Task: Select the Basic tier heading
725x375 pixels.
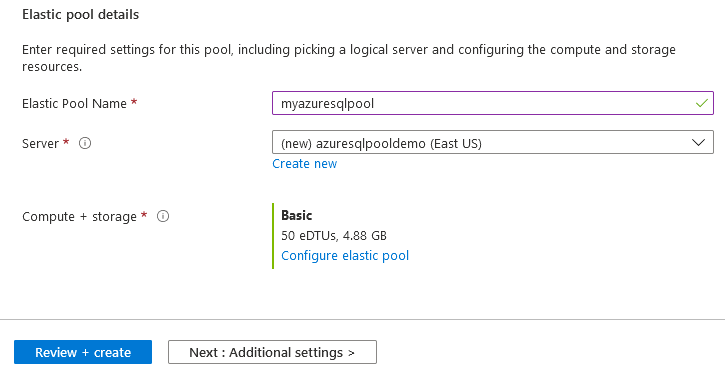Action: click(296, 215)
